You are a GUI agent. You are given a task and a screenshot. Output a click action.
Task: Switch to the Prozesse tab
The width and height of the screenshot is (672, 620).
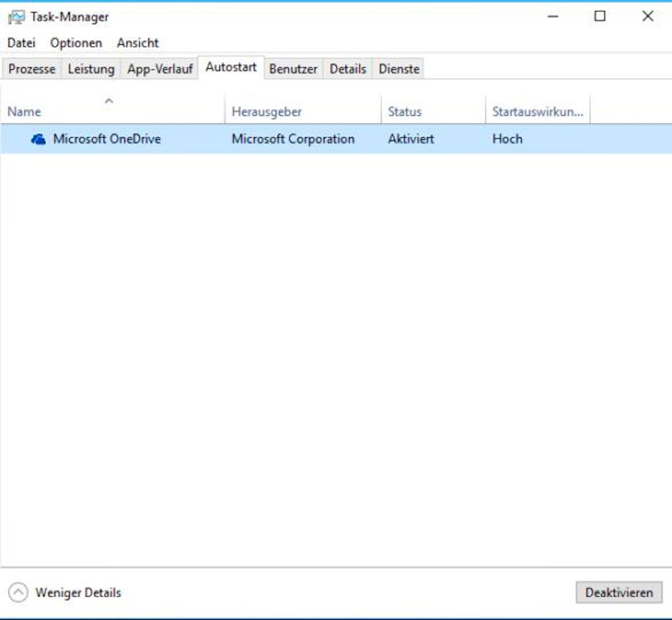click(x=31, y=69)
